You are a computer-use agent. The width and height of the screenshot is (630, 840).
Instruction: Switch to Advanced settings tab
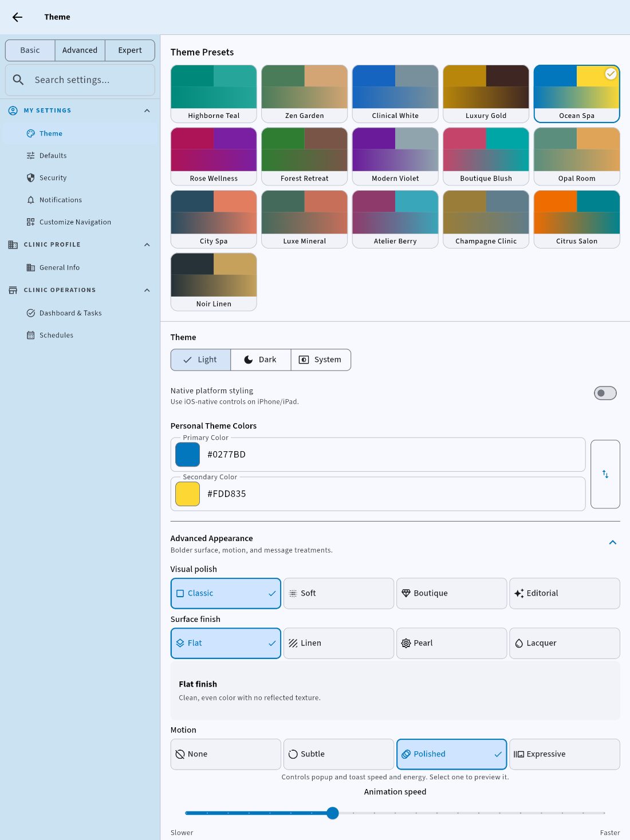[x=80, y=50]
